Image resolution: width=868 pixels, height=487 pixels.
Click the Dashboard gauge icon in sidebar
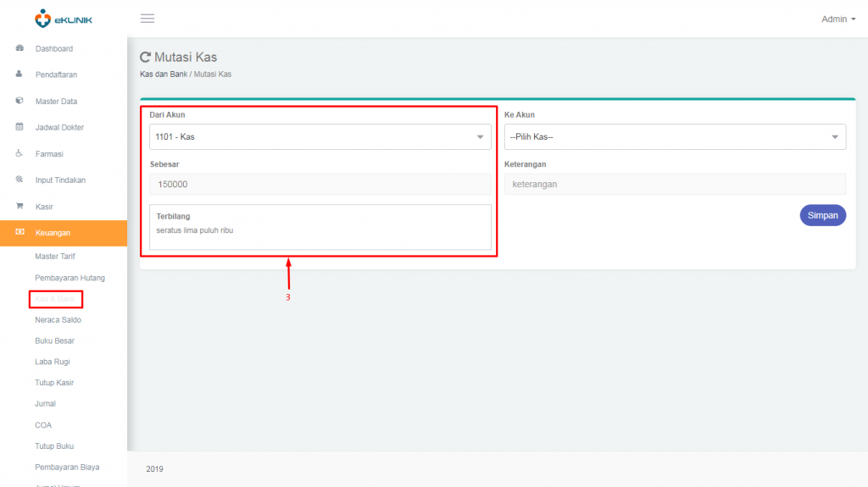19,48
